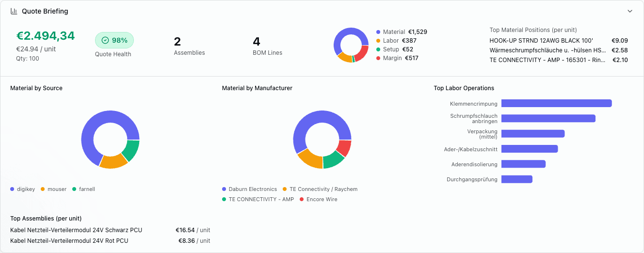This screenshot has height=253, width=644.
Task: Click the Wärmeschrumpfschläuche material position row
Action: [559, 50]
